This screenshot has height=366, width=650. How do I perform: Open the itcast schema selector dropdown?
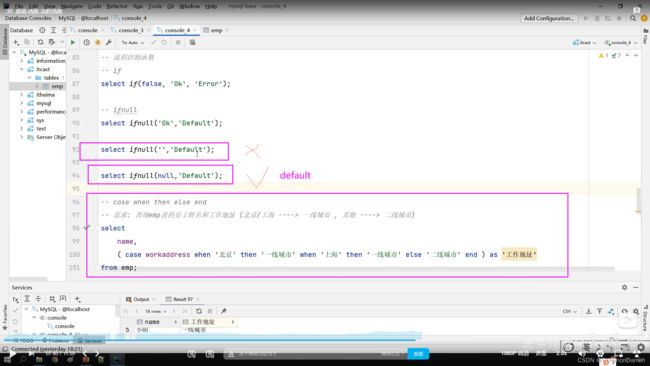(x=585, y=42)
